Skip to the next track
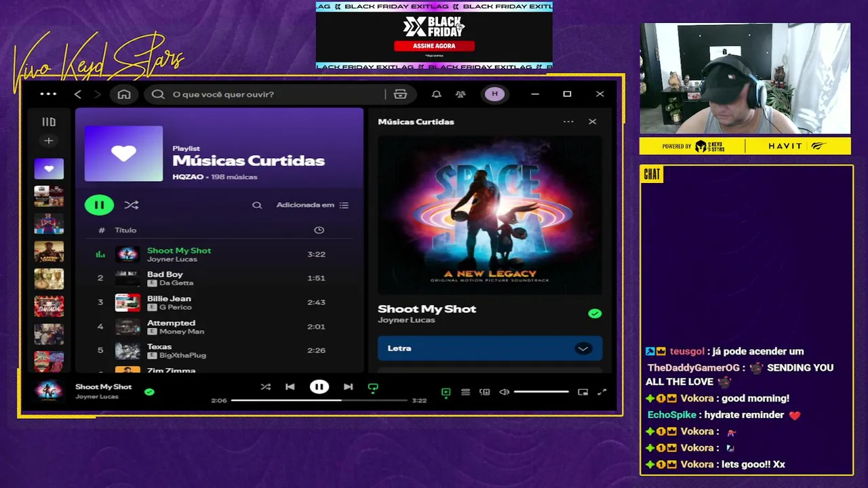The height and width of the screenshot is (488, 868). point(348,387)
